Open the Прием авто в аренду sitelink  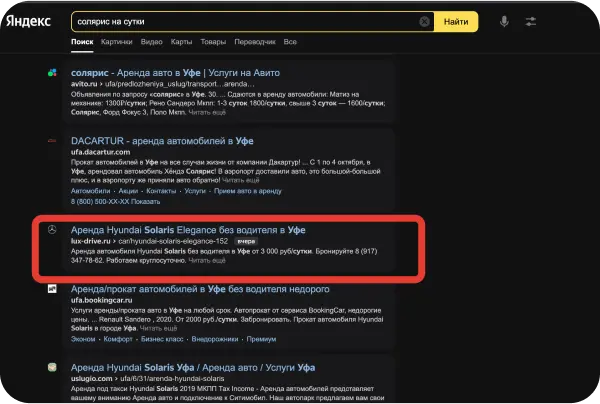[x=248, y=191]
